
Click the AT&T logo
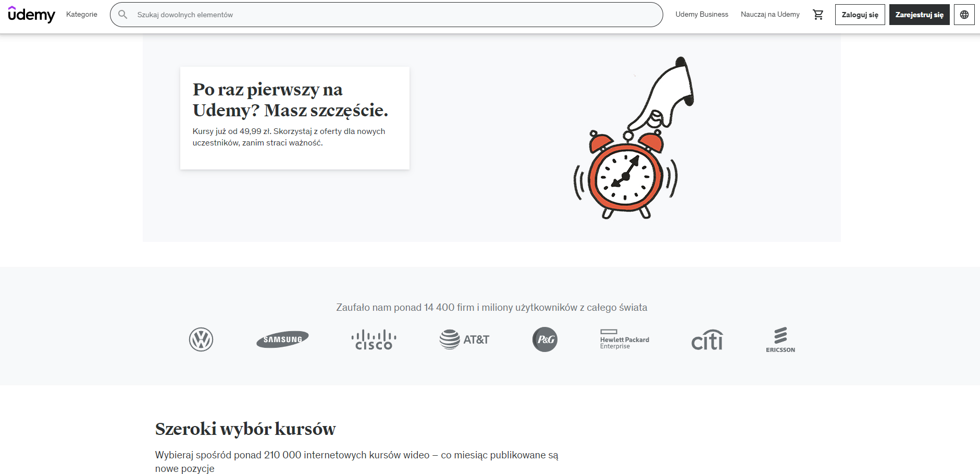click(464, 339)
